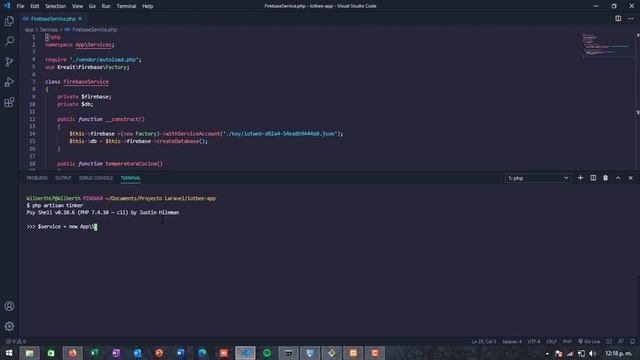This screenshot has height=360, width=640.
Task: Click the createDatabase() code line
Action: tap(138, 141)
